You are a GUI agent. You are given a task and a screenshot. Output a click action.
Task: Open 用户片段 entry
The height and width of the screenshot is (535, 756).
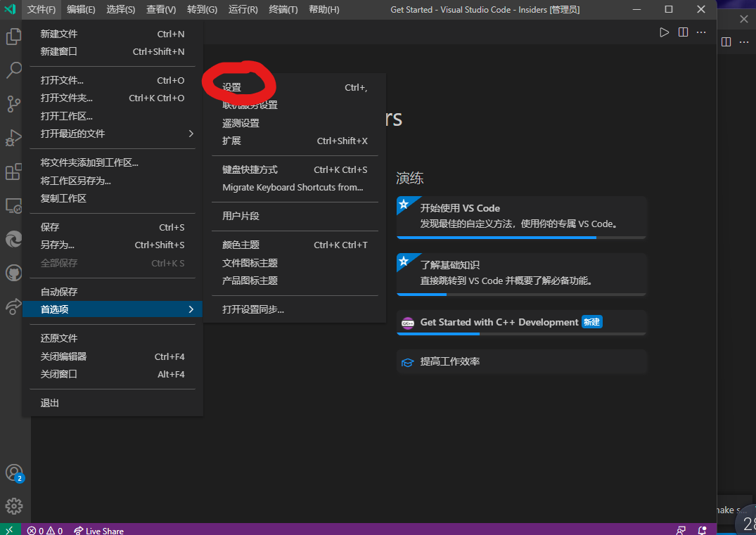point(295,216)
